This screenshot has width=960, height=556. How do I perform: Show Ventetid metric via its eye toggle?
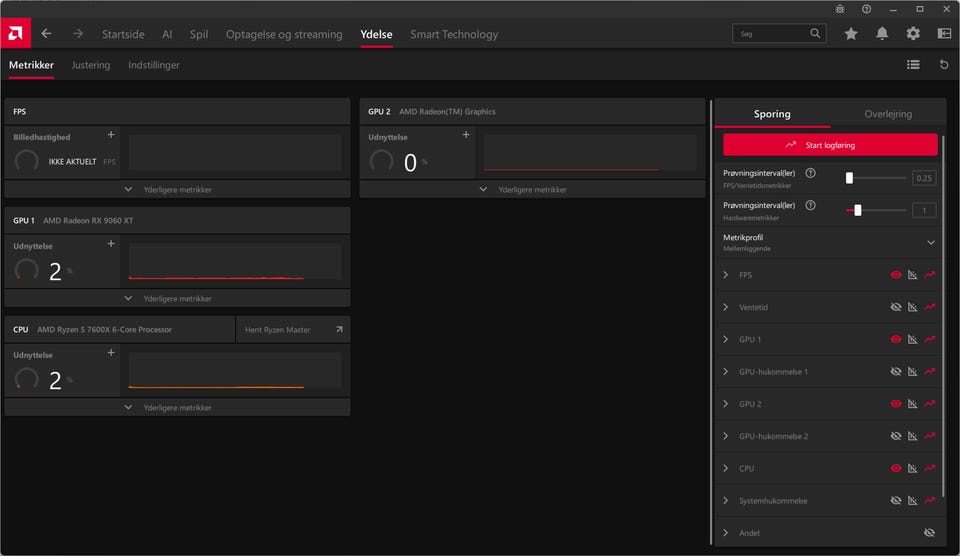tap(896, 307)
